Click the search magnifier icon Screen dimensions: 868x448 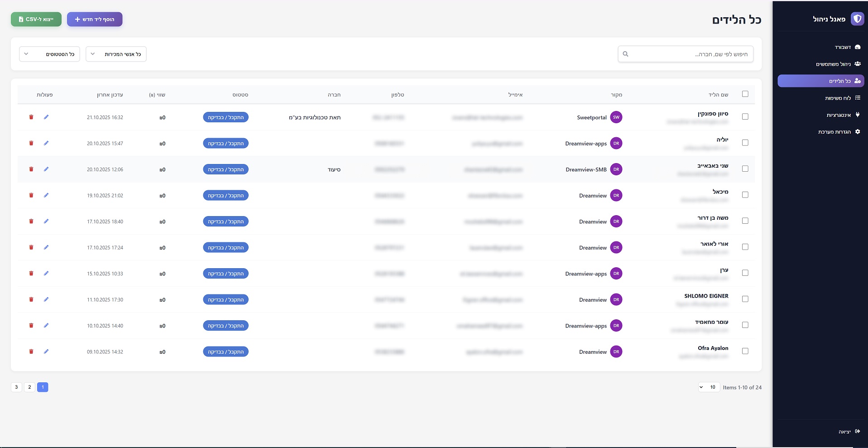click(625, 54)
